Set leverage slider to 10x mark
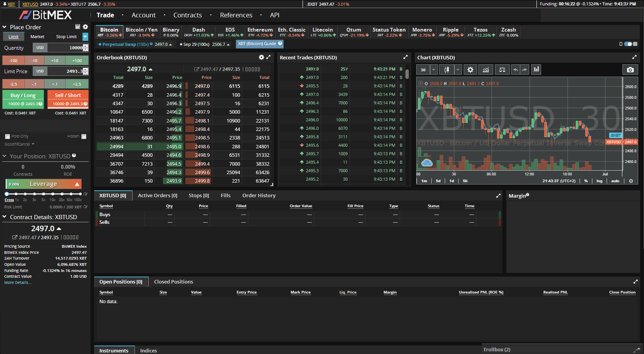 click(53, 194)
